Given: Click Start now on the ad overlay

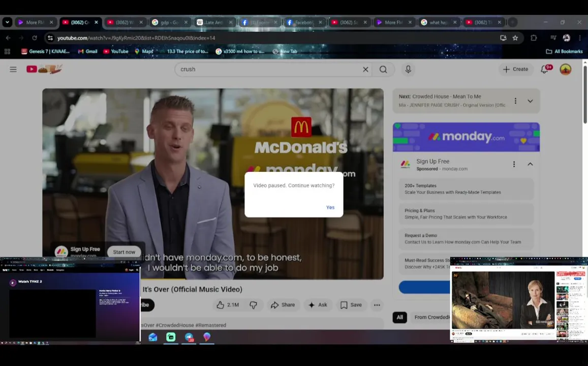Looking at the screenshot, I should pyautogui.click(x=124, y=252).
